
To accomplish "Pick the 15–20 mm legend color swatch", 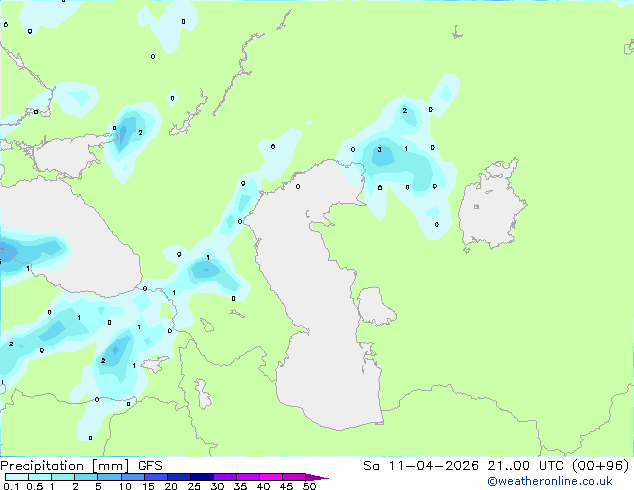I will [155, 477].
